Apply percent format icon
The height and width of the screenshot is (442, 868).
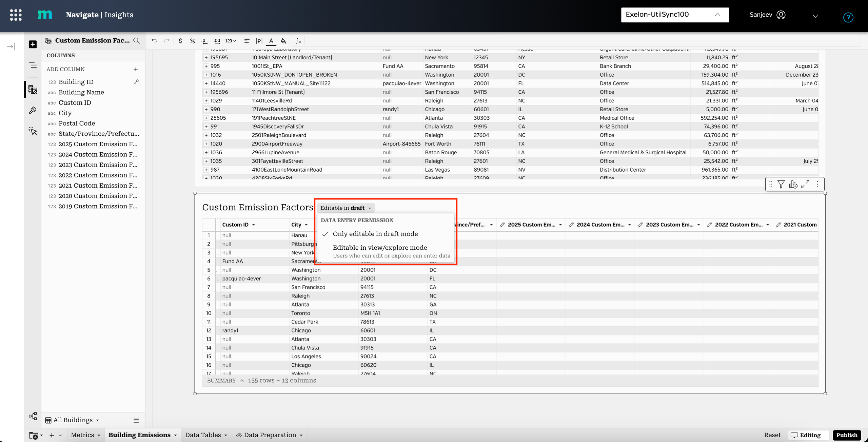[192, 41]
